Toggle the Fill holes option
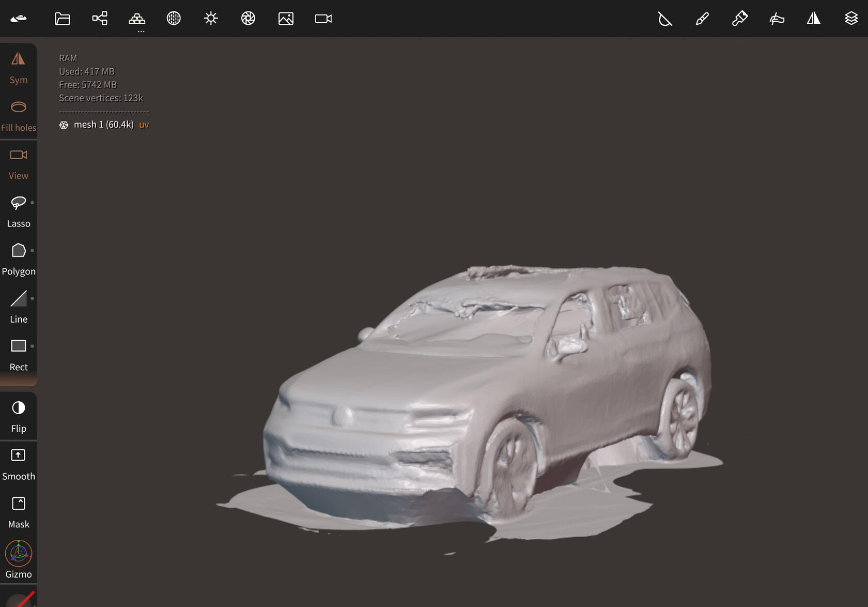 [19, 116]
